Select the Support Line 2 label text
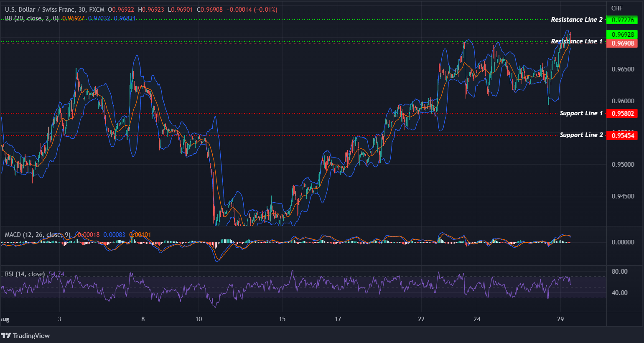This screenshot has width=644, height=343. tap(581, 135)
